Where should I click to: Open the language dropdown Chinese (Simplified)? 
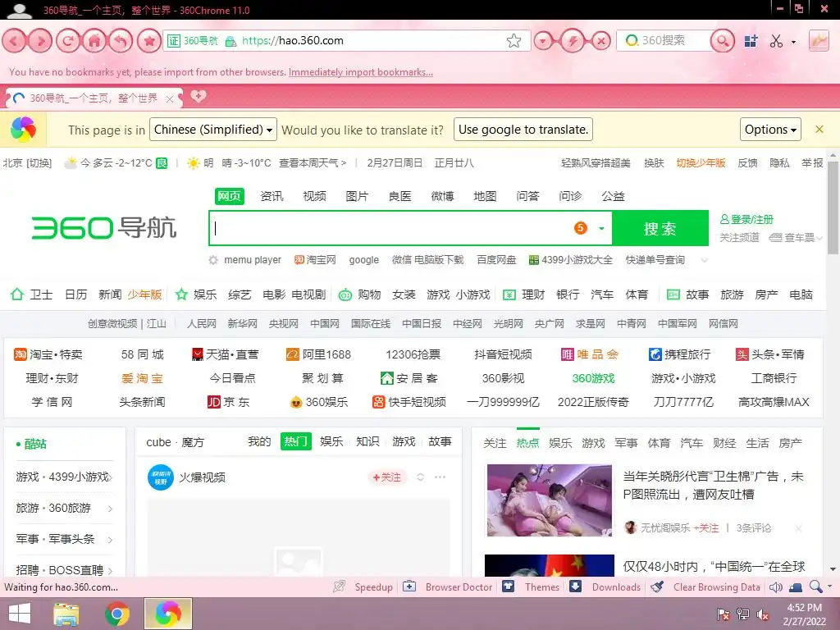(213, 130)
